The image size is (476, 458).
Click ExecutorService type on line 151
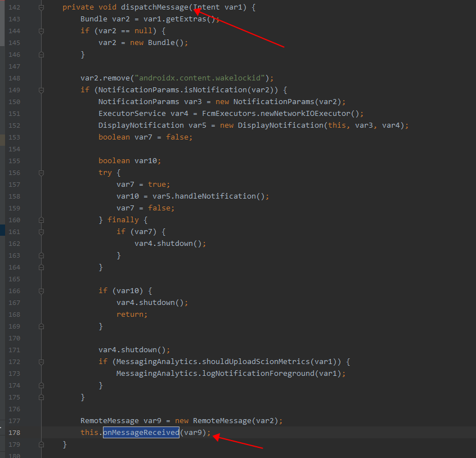tap(132, 114)
